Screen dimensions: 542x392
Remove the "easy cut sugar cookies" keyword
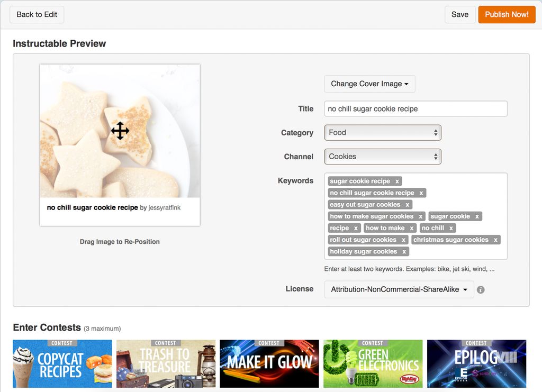click(407, 204)
